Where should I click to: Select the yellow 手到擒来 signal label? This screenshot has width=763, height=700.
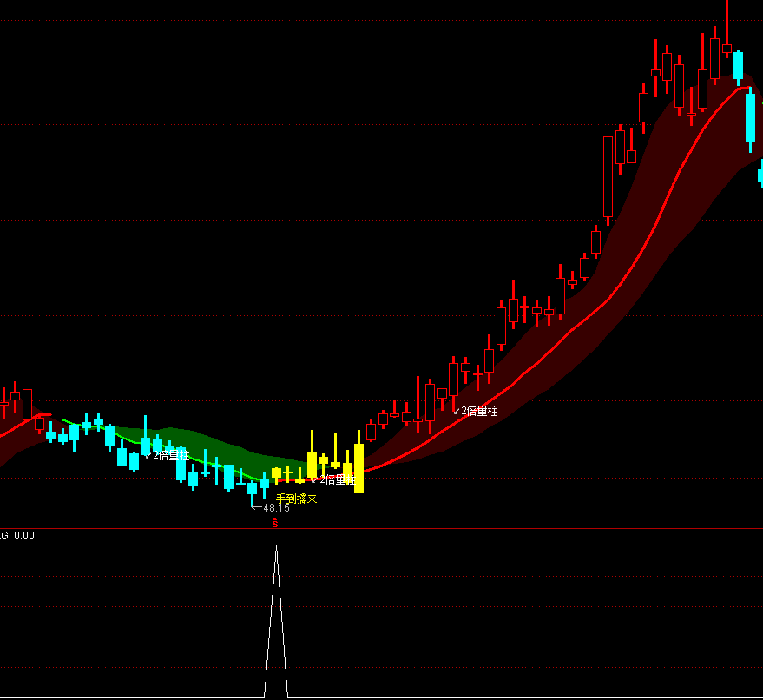point(297,499)
